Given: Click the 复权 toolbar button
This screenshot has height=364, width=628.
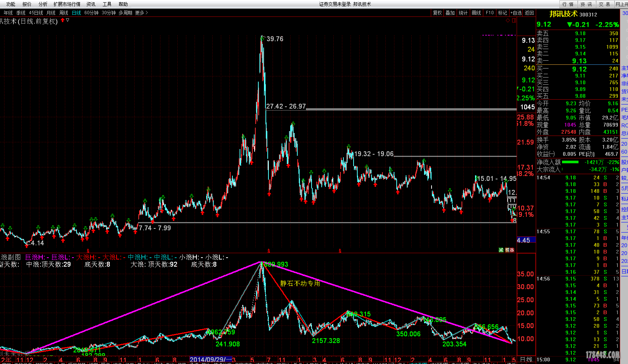Looking at the screenshot, I should 437,13.
